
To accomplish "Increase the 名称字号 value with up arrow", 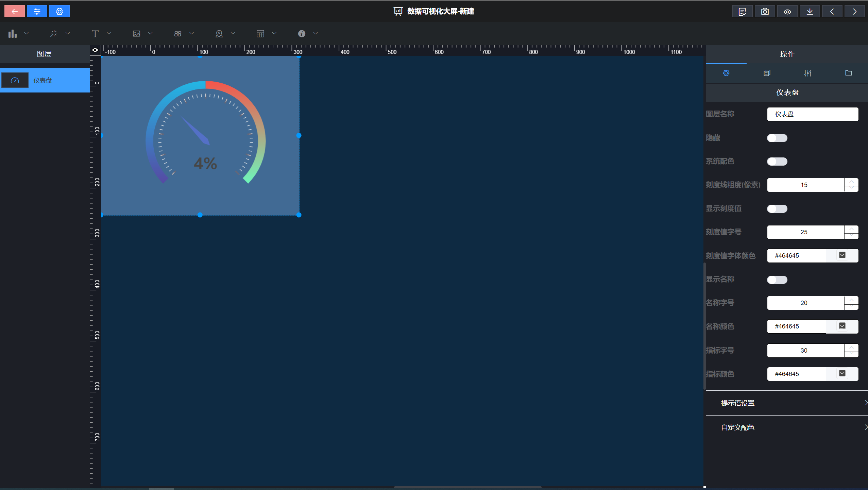I will click(x=851, y=300).
